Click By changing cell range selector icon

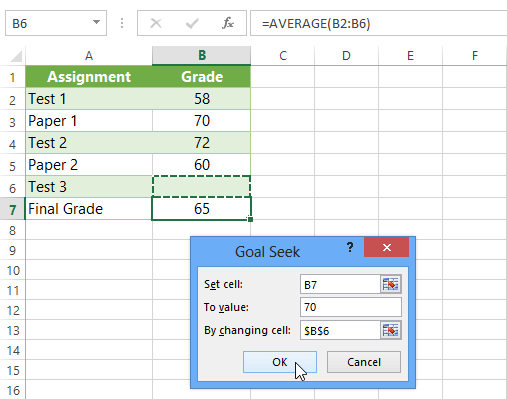(x=391, y=330)
